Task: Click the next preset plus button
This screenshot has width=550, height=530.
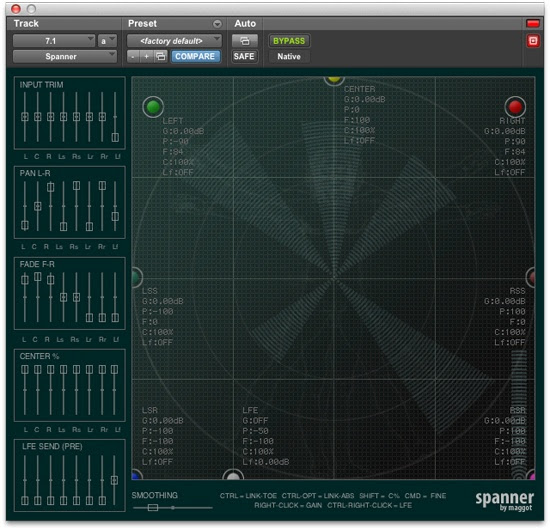Action: [146, 56]
